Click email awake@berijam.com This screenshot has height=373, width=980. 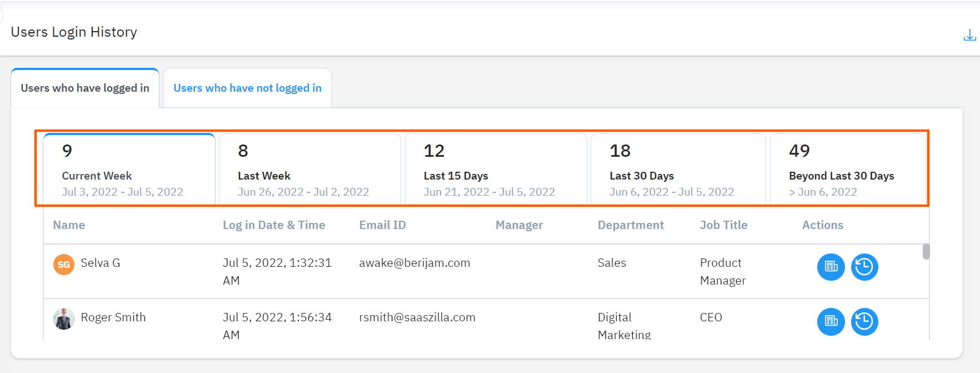pos(414,263)
